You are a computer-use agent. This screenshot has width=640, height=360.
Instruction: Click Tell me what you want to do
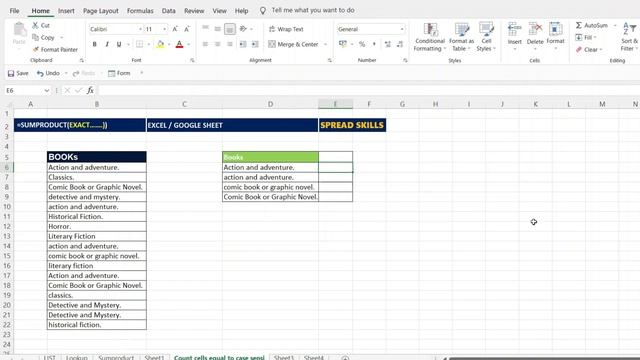pos(313,10)
